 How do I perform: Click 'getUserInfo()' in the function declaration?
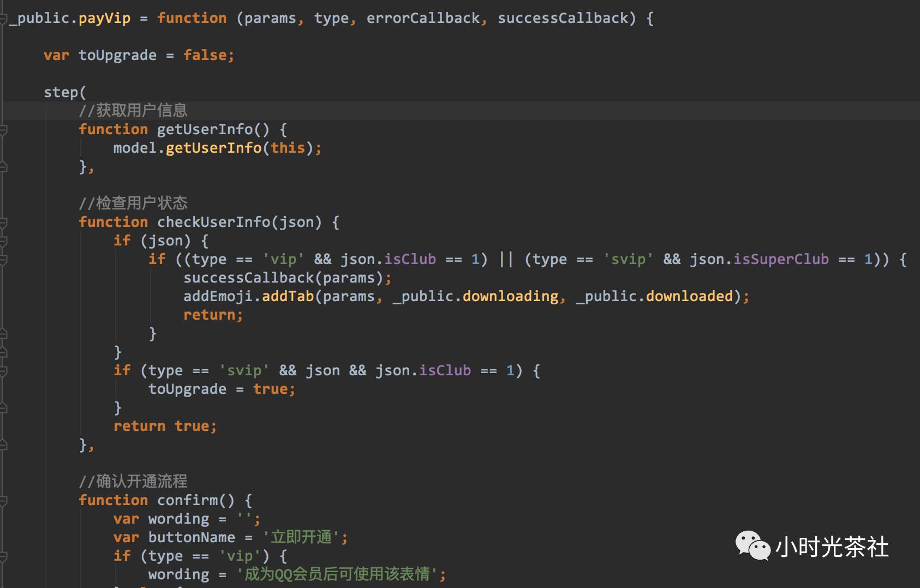[213, 130]
